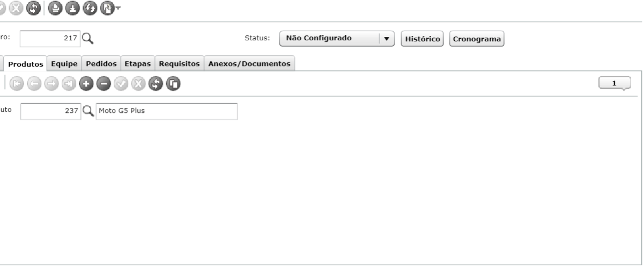This screenshot has width=644, height=268.
Task: Click the Histórico button
Action: coord(423,39)
